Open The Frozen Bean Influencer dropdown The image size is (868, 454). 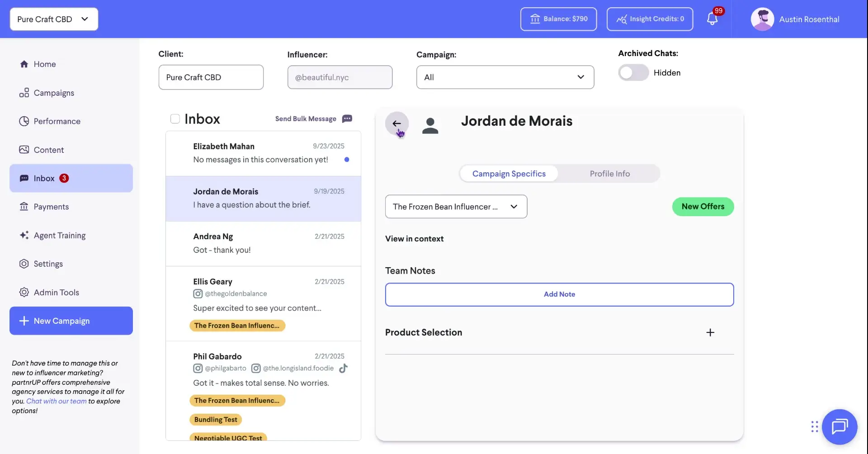[455, 206]
